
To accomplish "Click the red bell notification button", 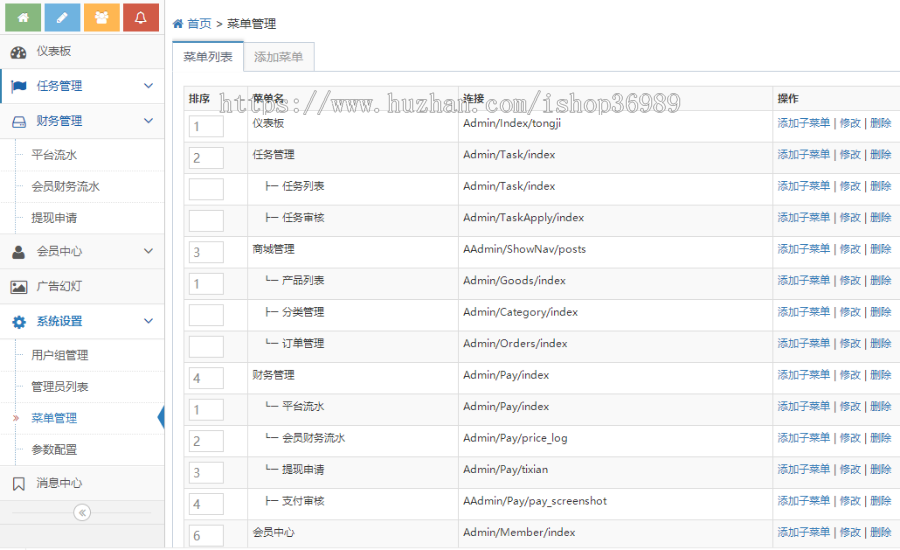I will [141, 17].
